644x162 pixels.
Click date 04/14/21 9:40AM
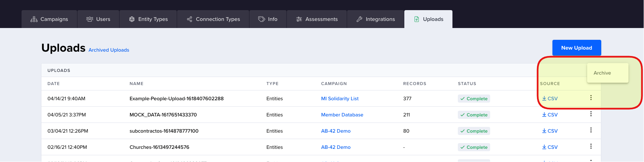pyautogui.click(x=66, y=99)
